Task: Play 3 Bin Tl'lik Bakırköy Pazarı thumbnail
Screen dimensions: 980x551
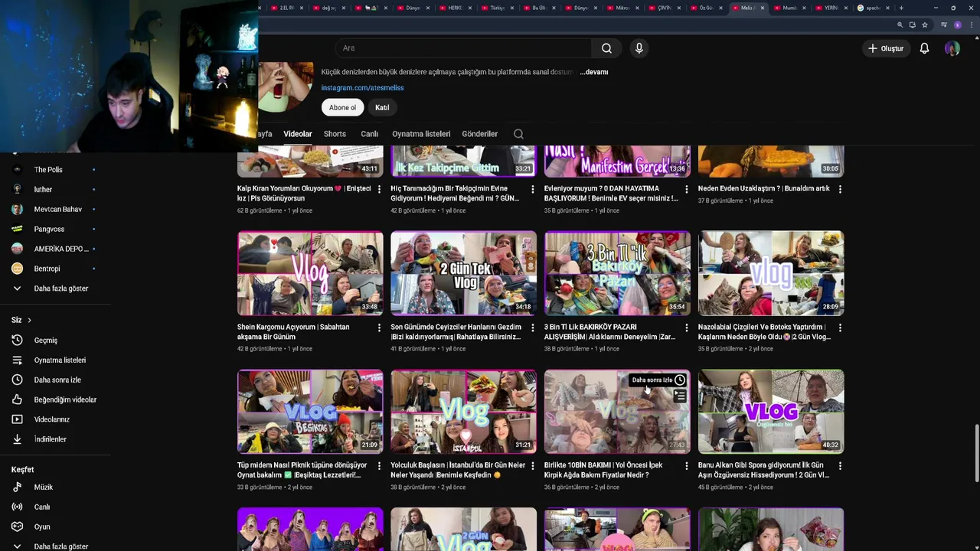Action: coord(617,273)
